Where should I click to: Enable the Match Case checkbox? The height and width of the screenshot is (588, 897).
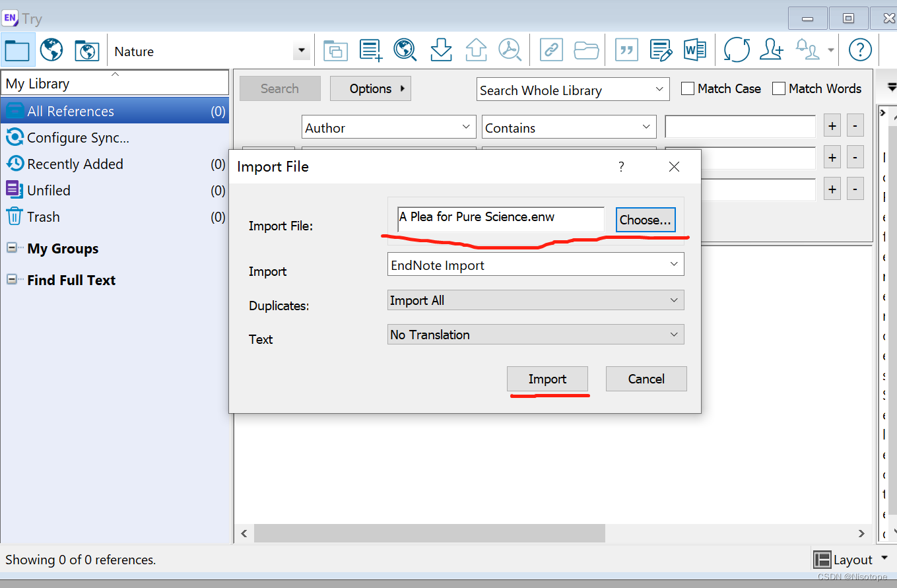point(687,88)
